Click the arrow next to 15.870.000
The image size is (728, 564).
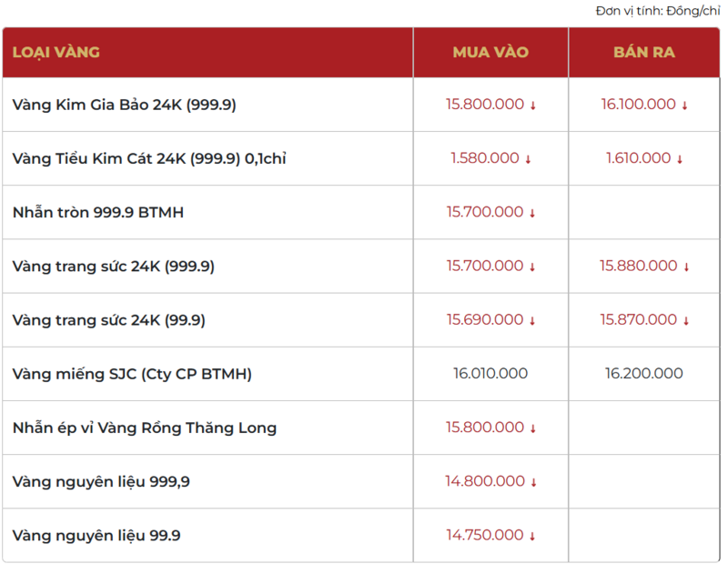[685, 319]
